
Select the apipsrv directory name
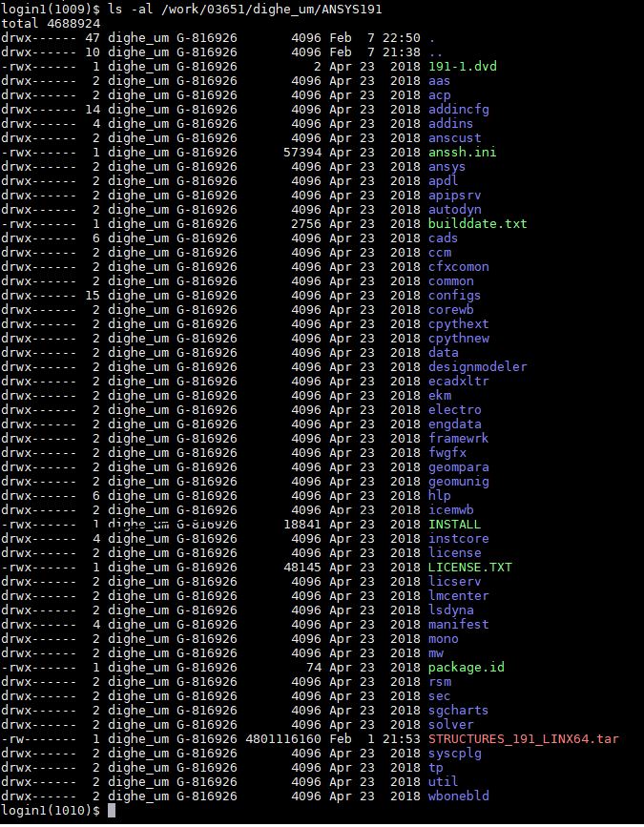point(455,196)
